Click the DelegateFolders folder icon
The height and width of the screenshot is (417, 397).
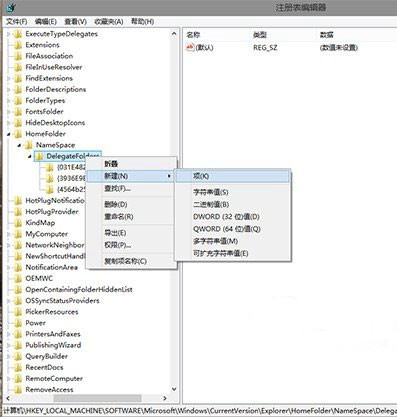[39, 156]
